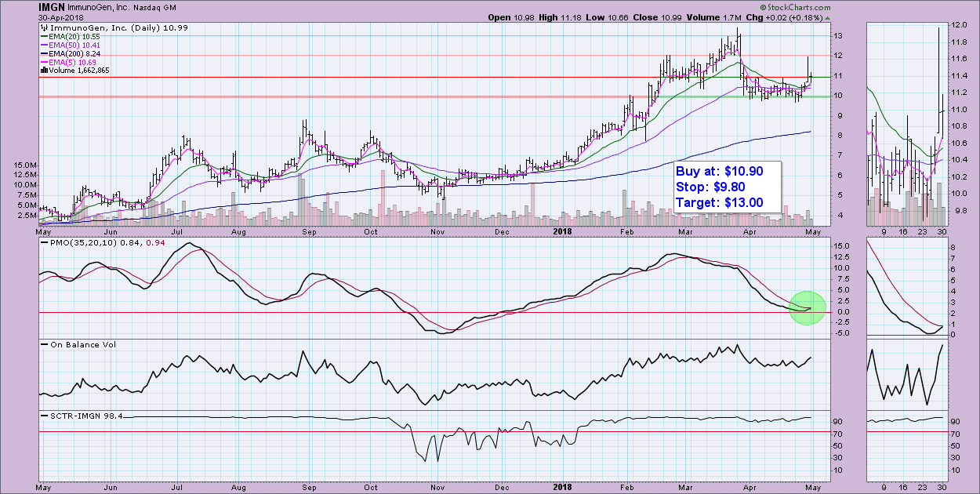The width and height of the screenshot is (980, 494).
Task: Click the navy EMA(200) legend line marker
Action: coord(45,53)
